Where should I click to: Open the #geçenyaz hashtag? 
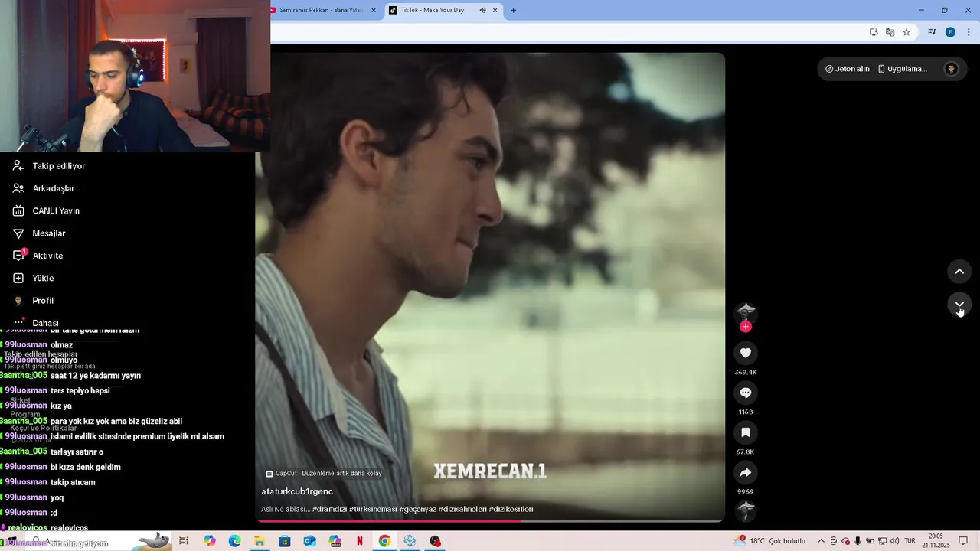click(418, 510)
